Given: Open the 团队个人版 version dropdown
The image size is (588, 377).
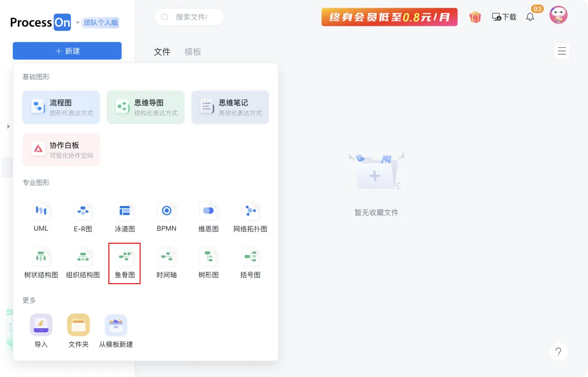Looking at the screenshot, I should 101,22.
